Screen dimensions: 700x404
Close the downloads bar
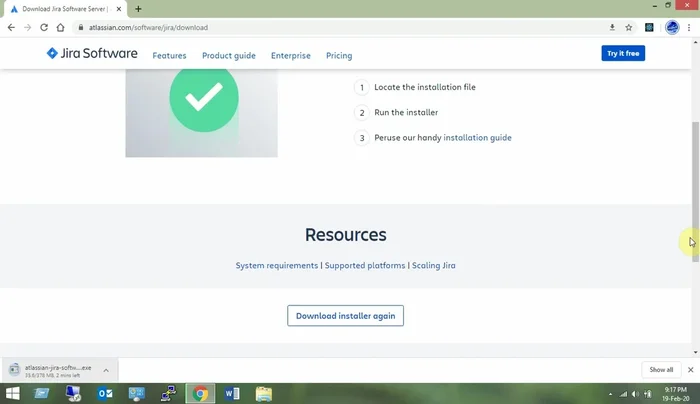(x=691, y=370)
